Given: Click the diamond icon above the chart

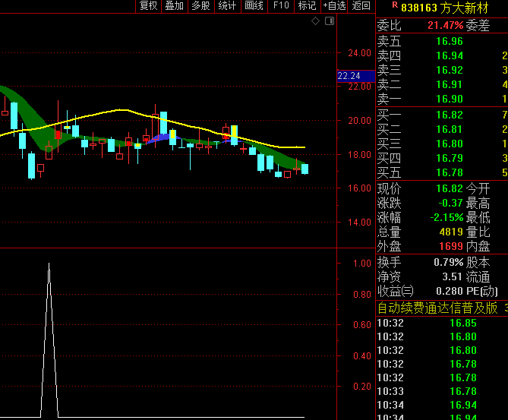Looking at the screenshot, I should click(x=315, y=22).
